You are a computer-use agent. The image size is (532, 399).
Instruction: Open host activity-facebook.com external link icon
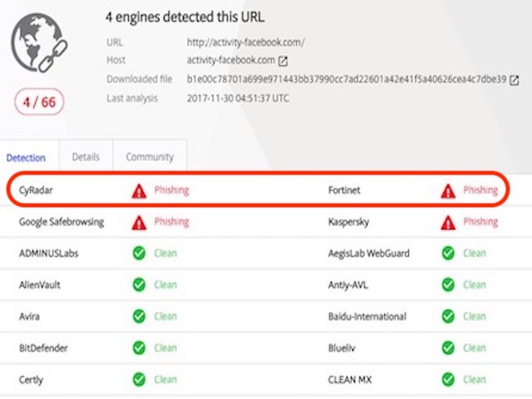pyautogui.click(x=283, y=61)
